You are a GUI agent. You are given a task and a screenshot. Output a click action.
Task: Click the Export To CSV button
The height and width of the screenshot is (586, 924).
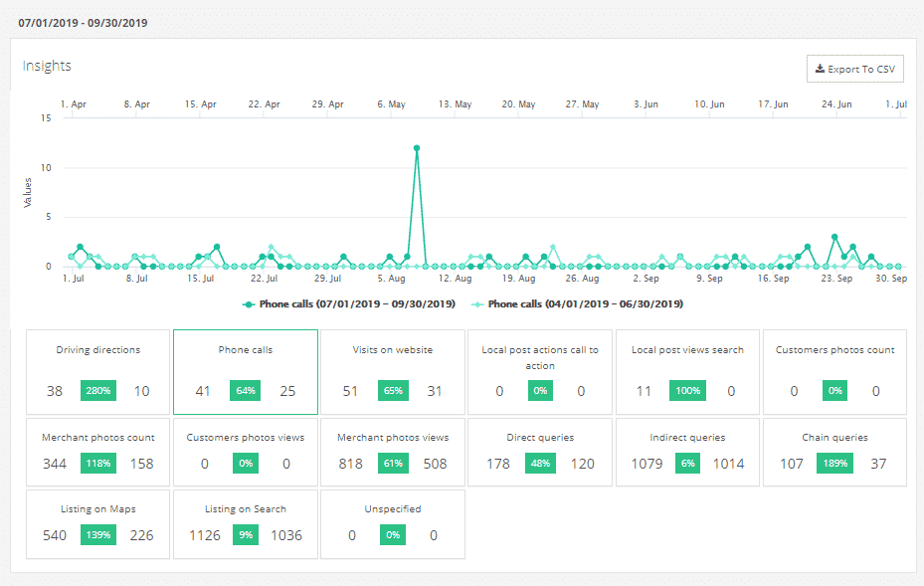[854, 69]
